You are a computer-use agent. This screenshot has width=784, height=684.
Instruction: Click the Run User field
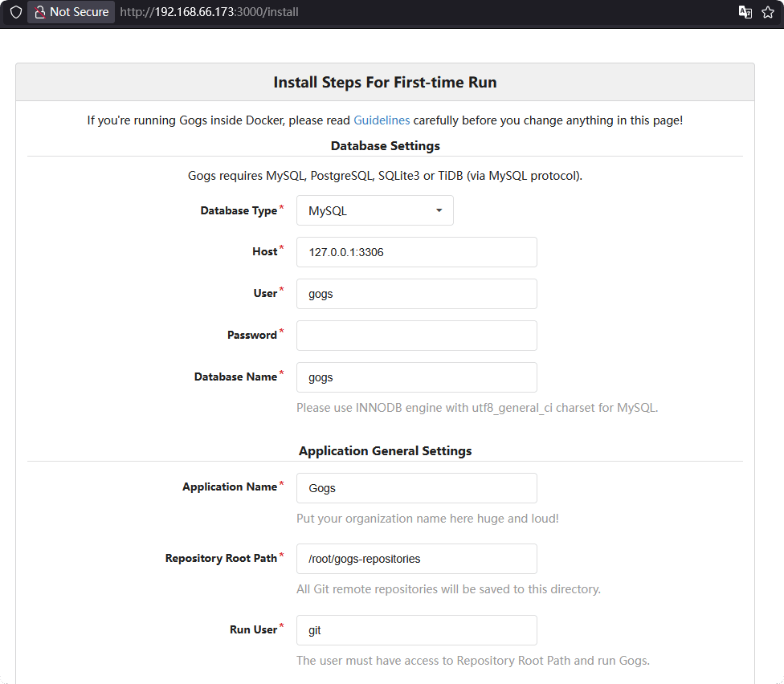pyautogui.click(x=416, y=630)
